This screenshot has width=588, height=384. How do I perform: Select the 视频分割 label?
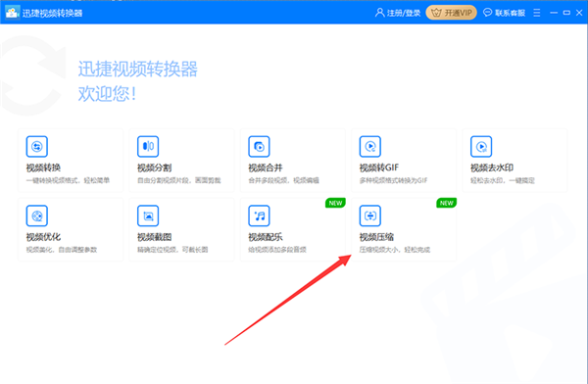point(154,168)
